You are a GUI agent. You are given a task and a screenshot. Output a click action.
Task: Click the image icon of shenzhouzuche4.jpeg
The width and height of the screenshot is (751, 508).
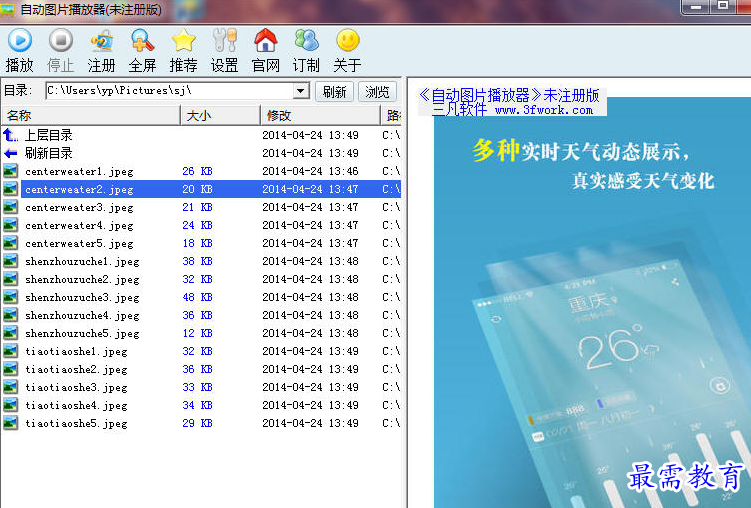coord(11,315)
